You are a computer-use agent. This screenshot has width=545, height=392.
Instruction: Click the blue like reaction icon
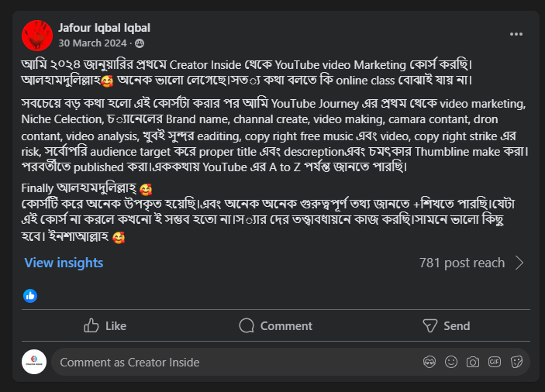tap(30, 295)
